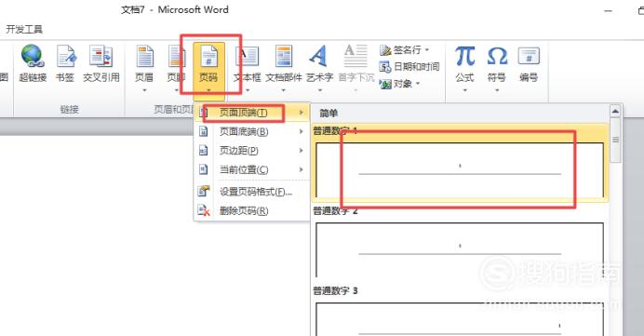Screen dimensions: 644x336
Task: Choose the Plain Number 2 (普通数字 2) preview
Action: [460, 249]
